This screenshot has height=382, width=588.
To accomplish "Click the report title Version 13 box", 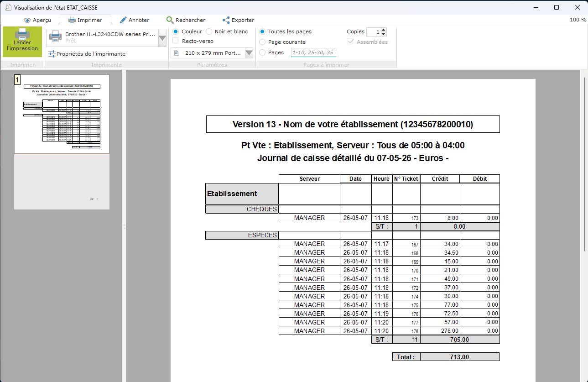I will pos(353,124).
